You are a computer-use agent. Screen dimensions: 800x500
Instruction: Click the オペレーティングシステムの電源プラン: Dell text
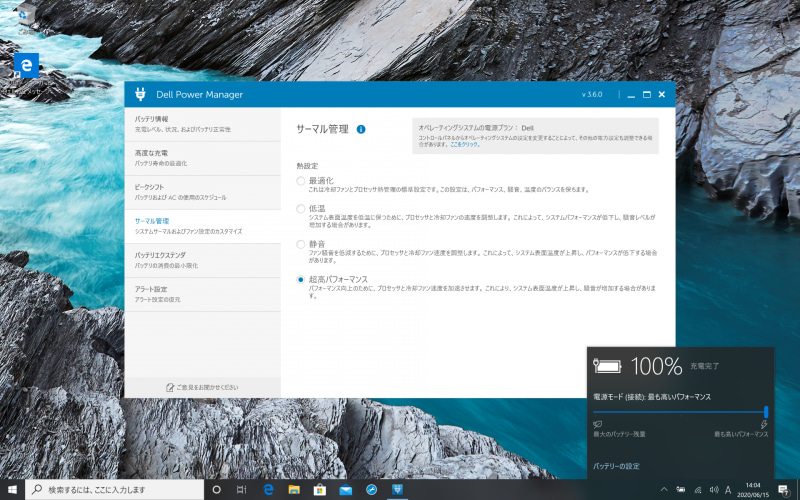(476, 128)
